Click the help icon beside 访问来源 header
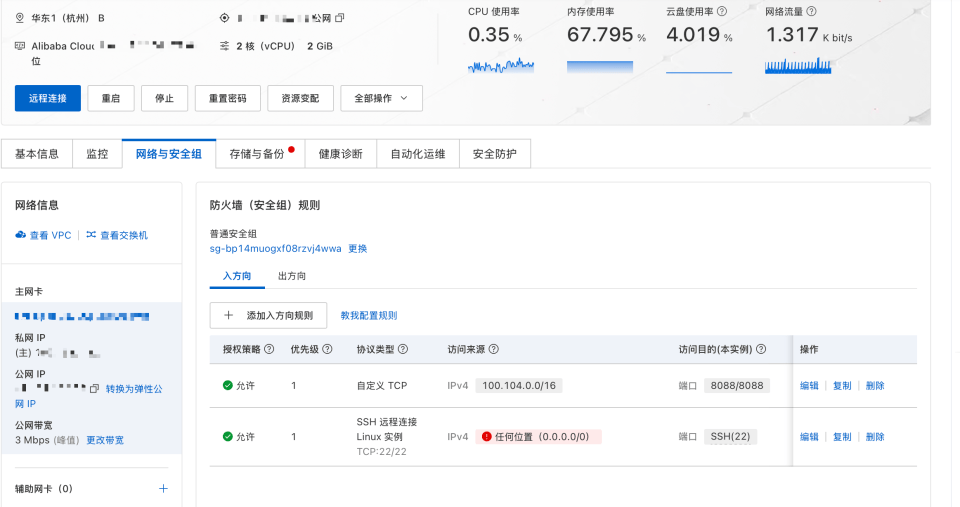 [494, 349]
